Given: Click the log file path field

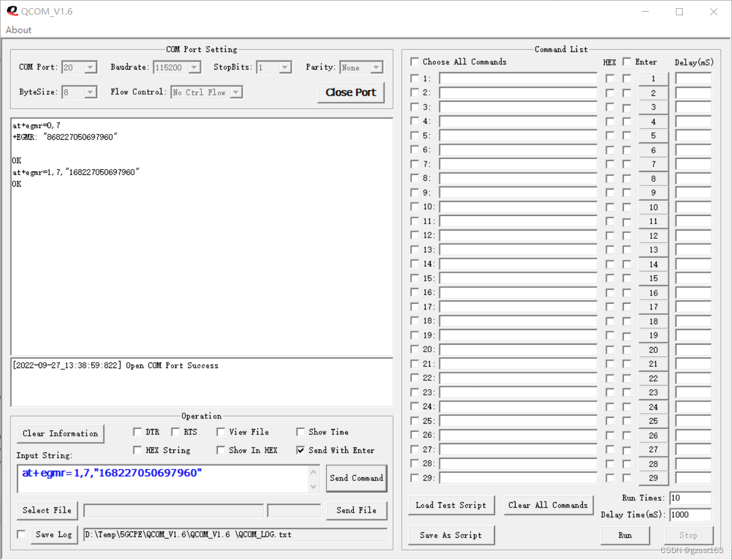Looking at the screenshot, I should (x=235, y=534).
